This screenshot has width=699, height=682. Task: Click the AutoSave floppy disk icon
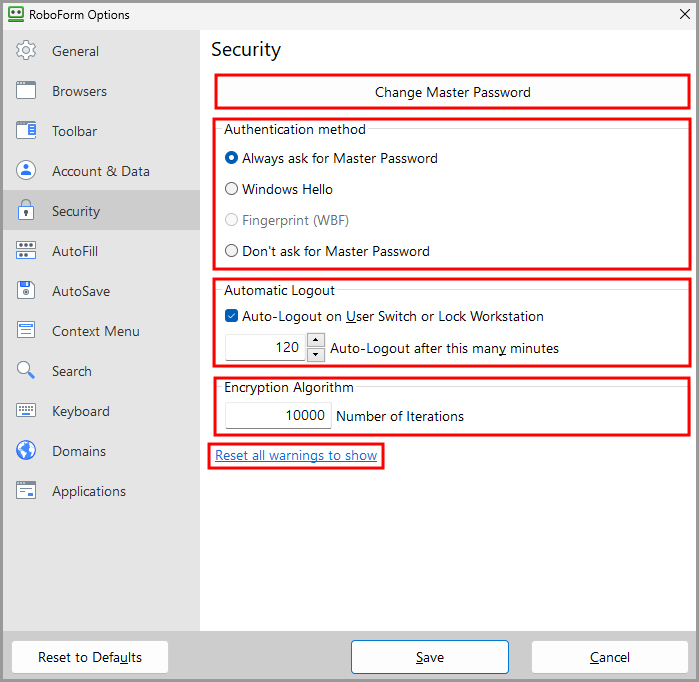click(26, 290)
